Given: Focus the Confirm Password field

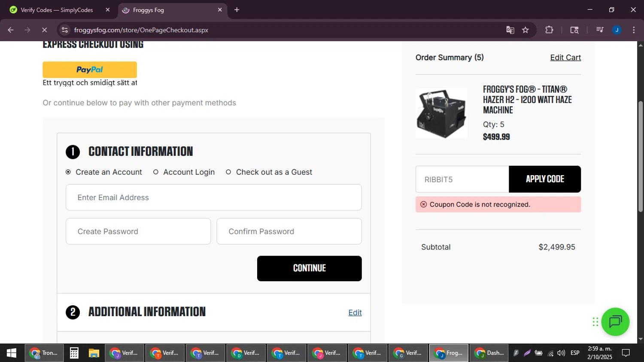Looking at the screenshot, I should point(289,231).
